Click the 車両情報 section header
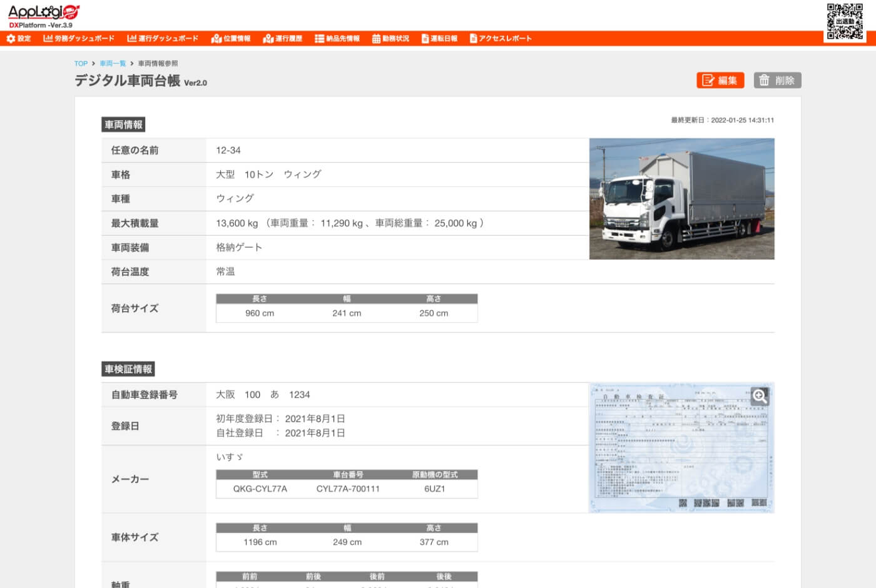 click(123, 124)
